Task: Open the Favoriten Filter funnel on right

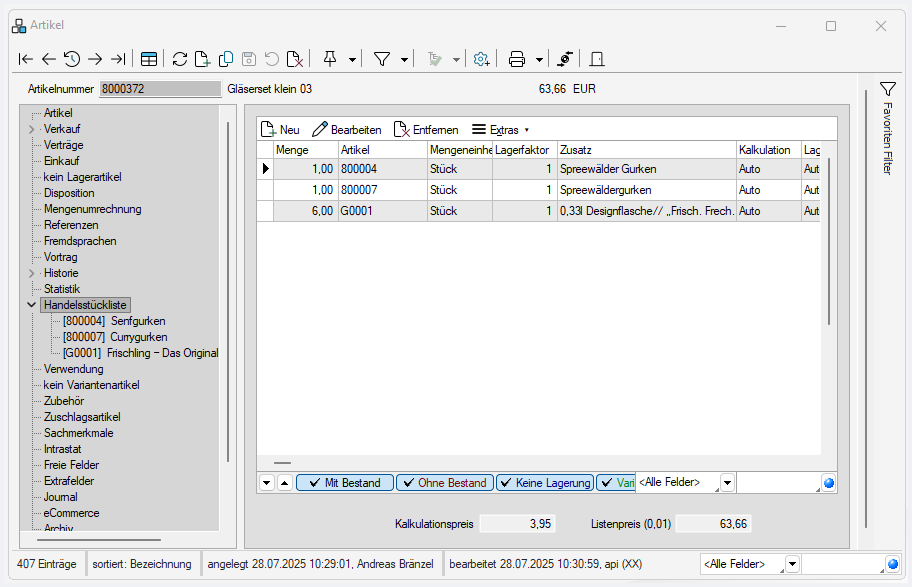Action: coord(887,90)
